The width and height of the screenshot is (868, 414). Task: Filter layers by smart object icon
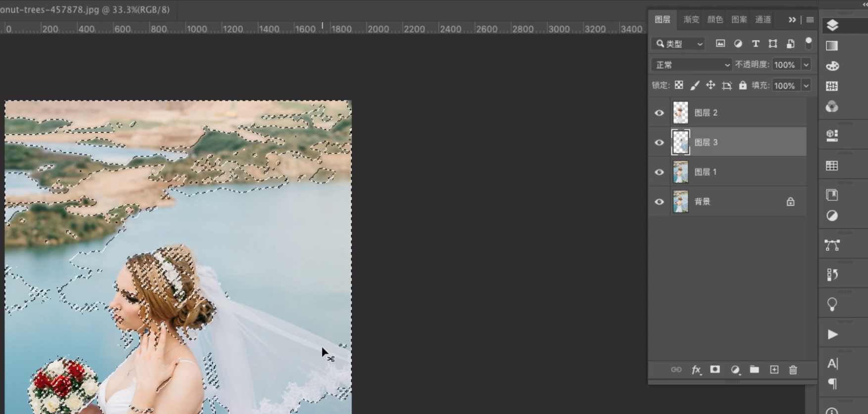point(790,44)
